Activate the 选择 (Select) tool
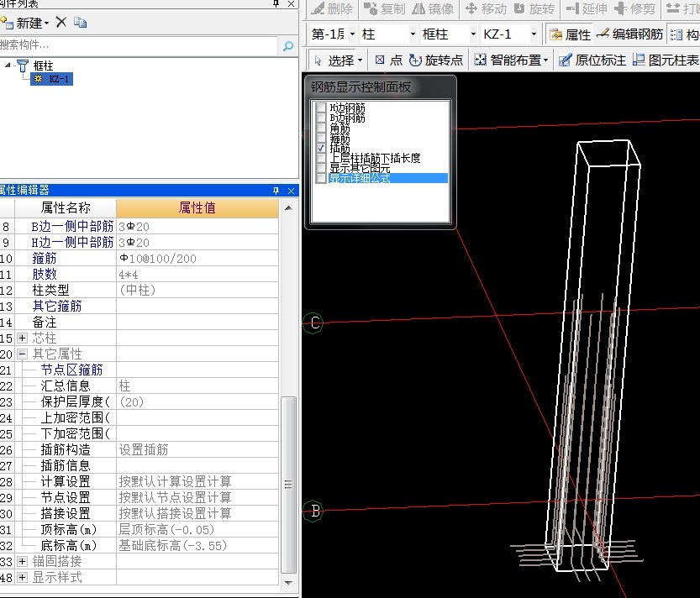Viewport: 700px width, 598px height. pos(334,60)
